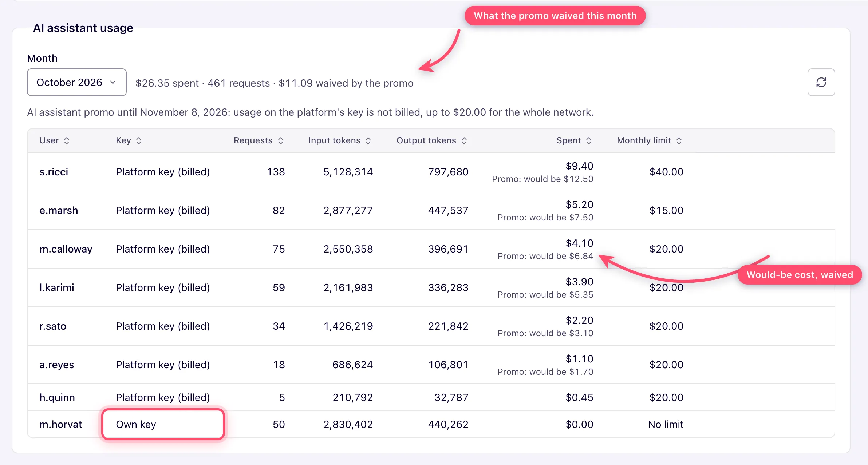The width and height of the screenshot is (868, 465).
Task: Click the 2,830,402 input tokens value
Action: 348,424
